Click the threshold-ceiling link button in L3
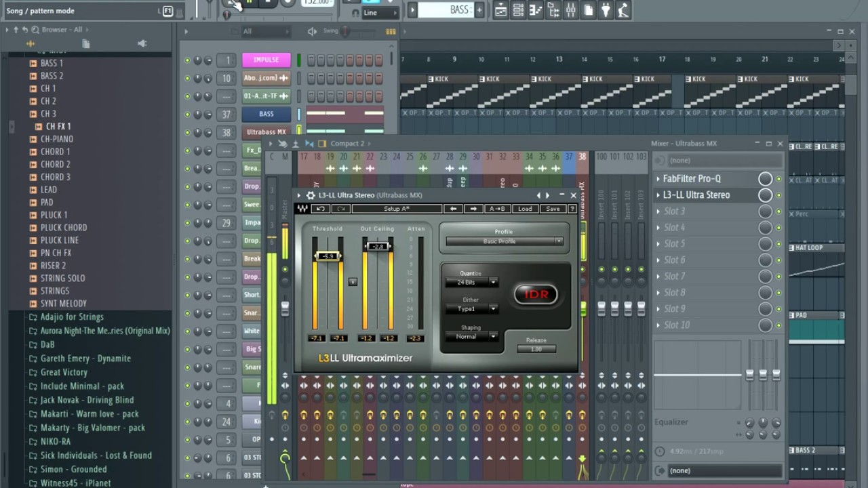 [x=353, y=281]
